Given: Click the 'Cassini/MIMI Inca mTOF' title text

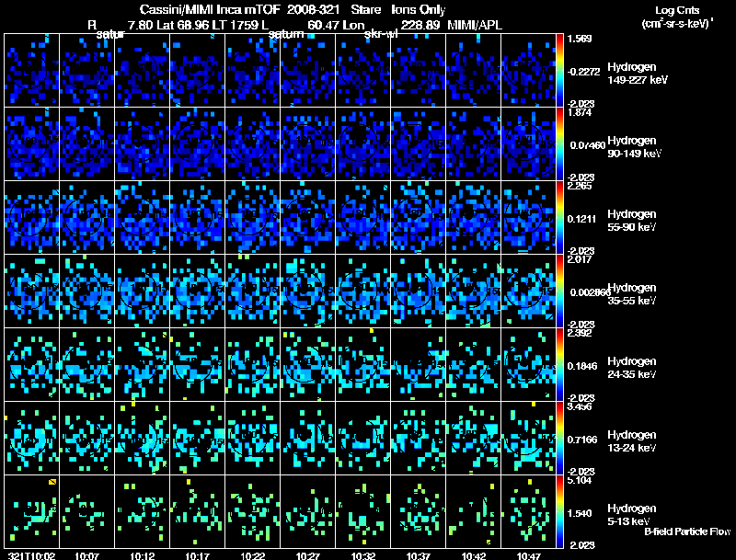Looking at the screenshot, I should point(210,9).
